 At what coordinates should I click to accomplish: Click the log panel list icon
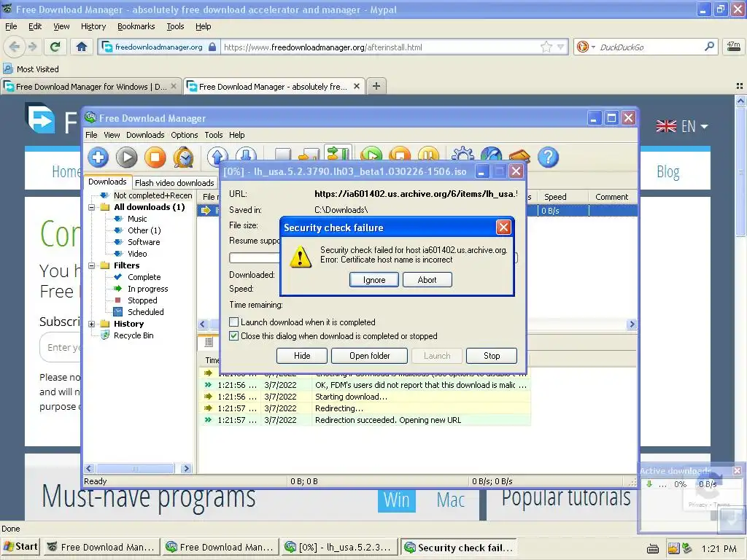point(208,341)
